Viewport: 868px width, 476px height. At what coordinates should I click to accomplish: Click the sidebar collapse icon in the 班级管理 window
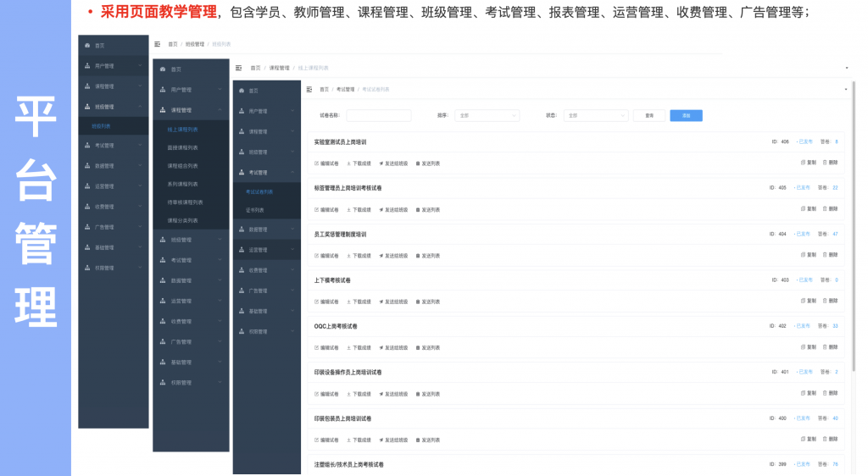click(x=157, y=44)
